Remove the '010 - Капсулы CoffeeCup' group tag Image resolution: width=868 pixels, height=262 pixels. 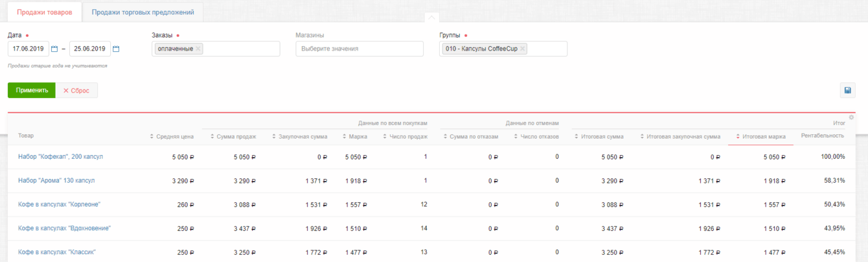(523, 49)
